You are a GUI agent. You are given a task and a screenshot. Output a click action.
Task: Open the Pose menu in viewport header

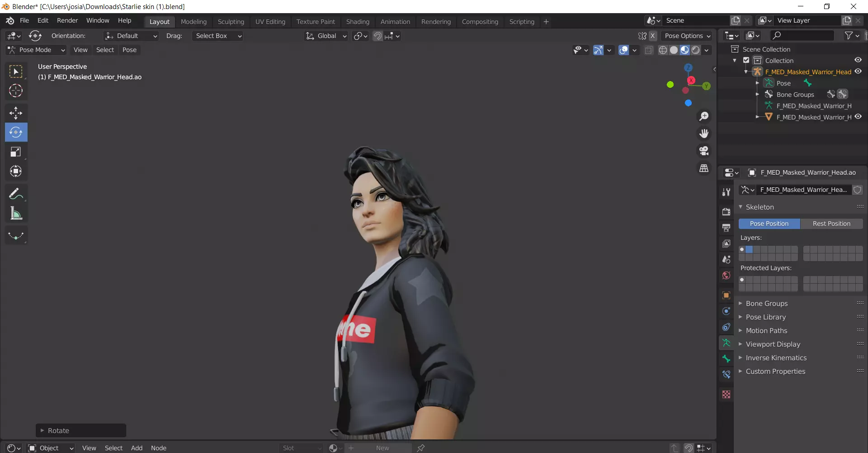(x=129, y=50)
